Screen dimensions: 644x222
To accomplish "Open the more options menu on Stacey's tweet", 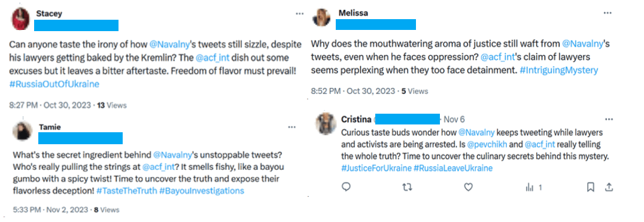I will 300,14.
